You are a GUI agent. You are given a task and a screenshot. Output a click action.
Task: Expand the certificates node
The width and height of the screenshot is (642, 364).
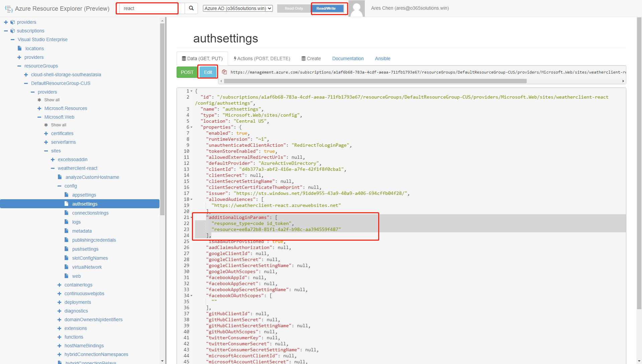(46, 133)
